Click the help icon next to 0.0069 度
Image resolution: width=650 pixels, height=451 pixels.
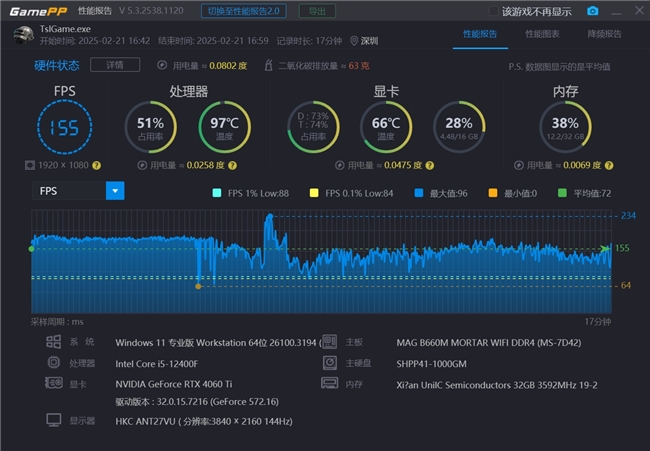click(609, 165)
